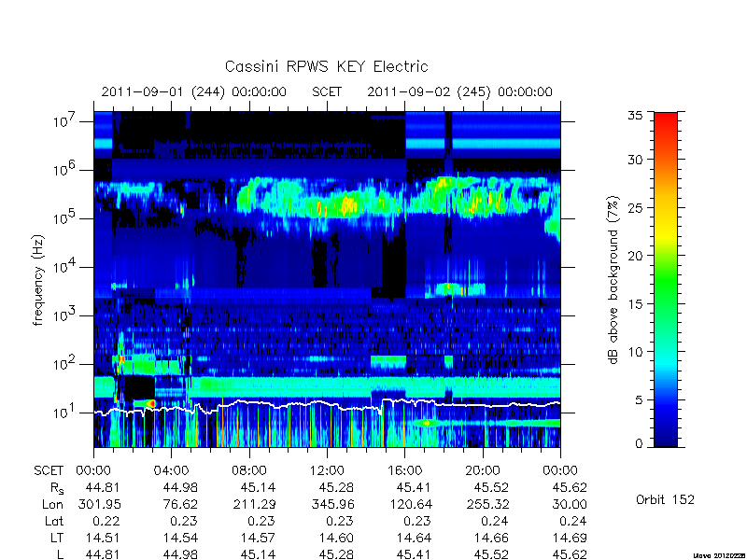Image resolution: width=747 pixels, height=560 pixels.
Task: Click the red hotspot just above 10 Hz near 03:00
Action: 151,403
